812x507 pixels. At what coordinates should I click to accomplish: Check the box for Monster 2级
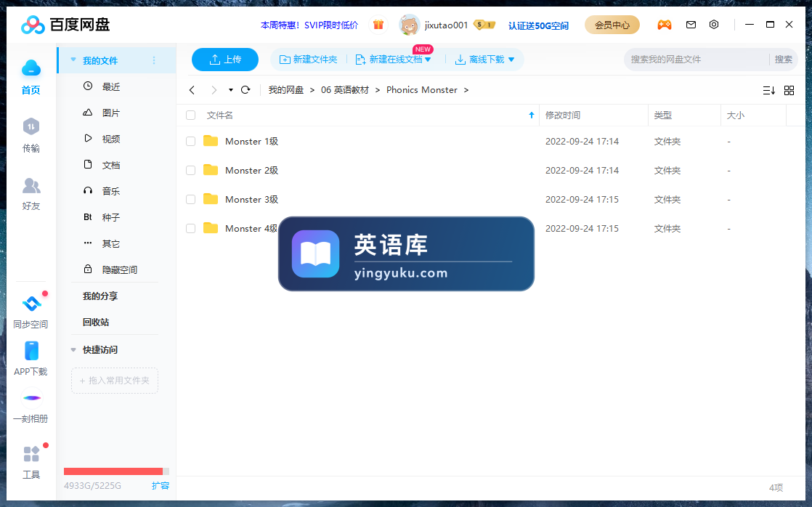pyautogui.click(x=190, y=171)
